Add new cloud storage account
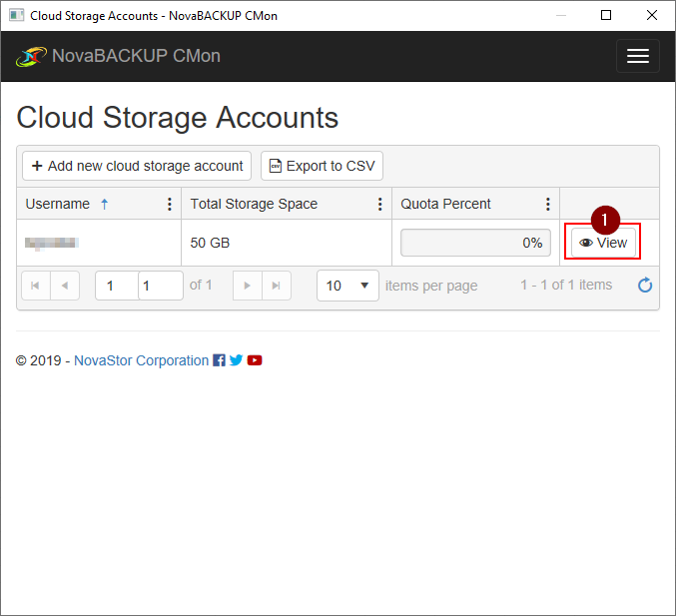The width and height of the screenshot is (676, 616). click(137, 166)
